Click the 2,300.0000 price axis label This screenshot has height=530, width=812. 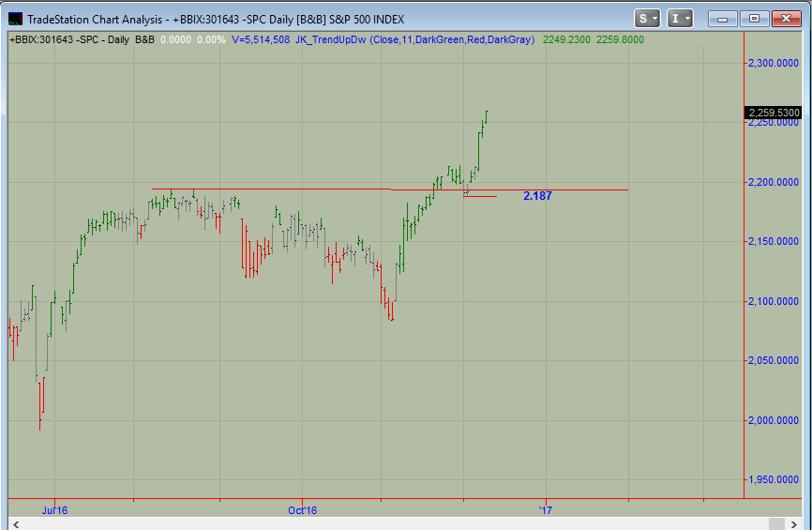[x=774, y=63]
